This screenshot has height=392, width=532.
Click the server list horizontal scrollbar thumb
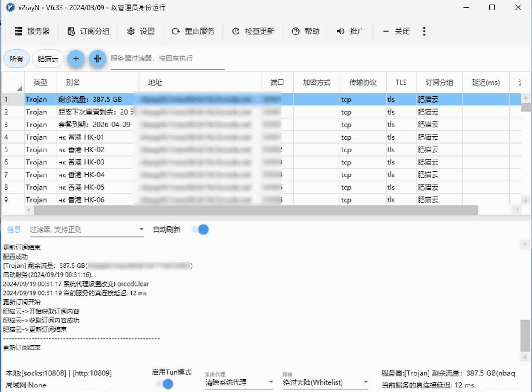click(x=256, y=210)
